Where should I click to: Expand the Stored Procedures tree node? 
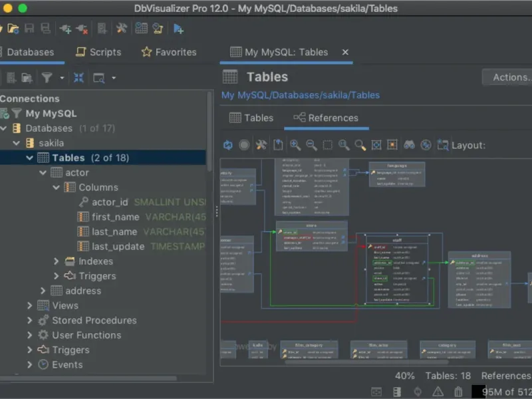(x=30, y=321)
